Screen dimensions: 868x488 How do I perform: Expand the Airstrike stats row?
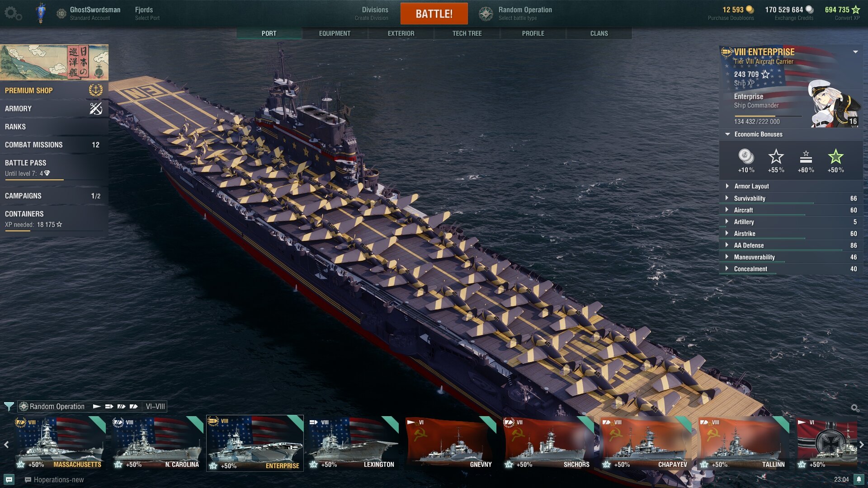point(790,234)
